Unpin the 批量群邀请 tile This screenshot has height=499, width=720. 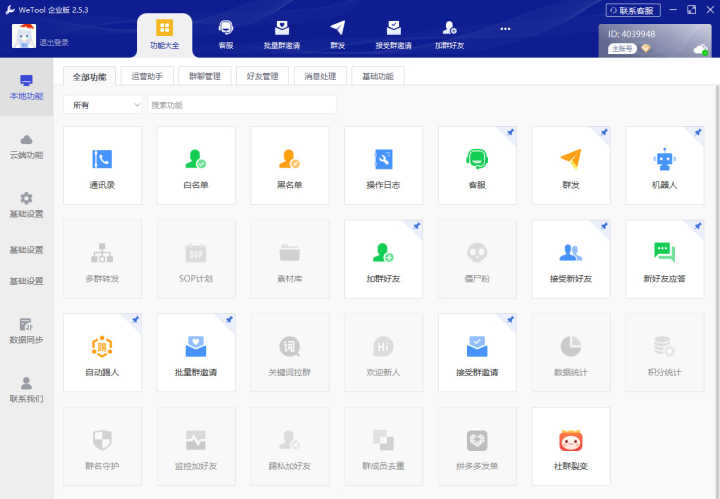[229, 320]
